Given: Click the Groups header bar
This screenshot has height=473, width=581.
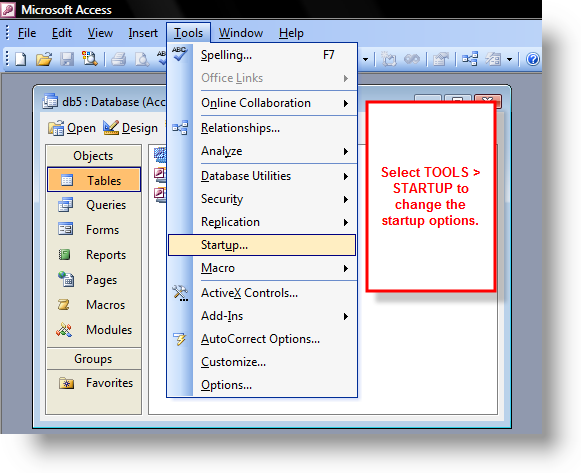Looking at the screenshot, I should pyautogui.click(x=94, y=359).
